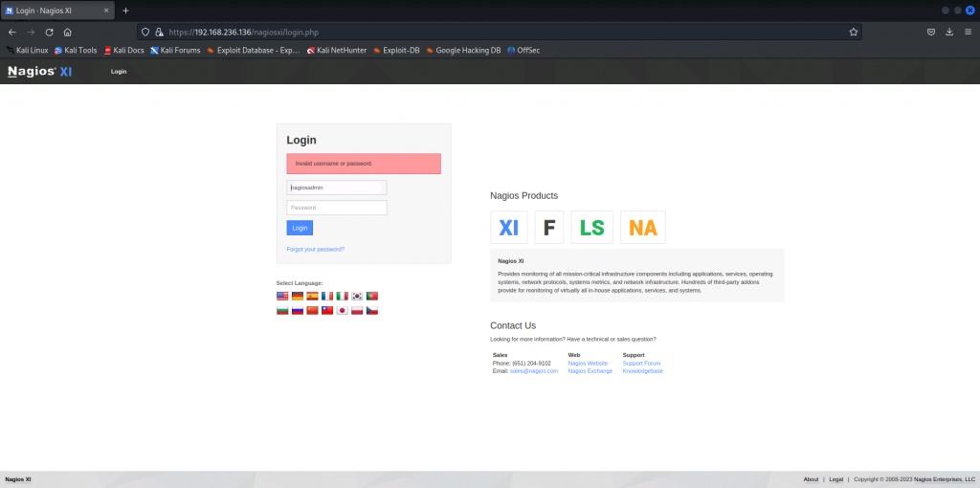The image size is (980, 488).
Task: Open the Nagios Fusion F product tile
Action: 549,228
